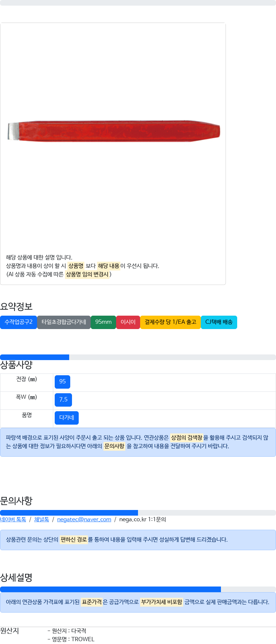Select the 95 length spec value
The image size is (276, 644).
click(62, 382)
